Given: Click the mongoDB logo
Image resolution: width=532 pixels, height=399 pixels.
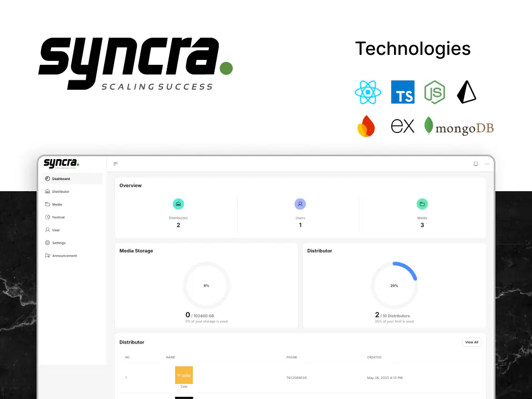Looking at the screenshot, I should tap(459, 126).
